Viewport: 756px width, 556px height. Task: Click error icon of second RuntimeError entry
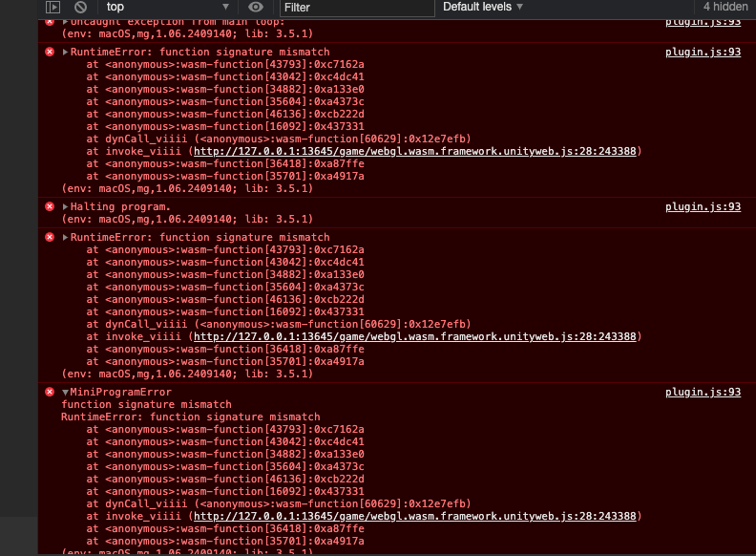50,237
